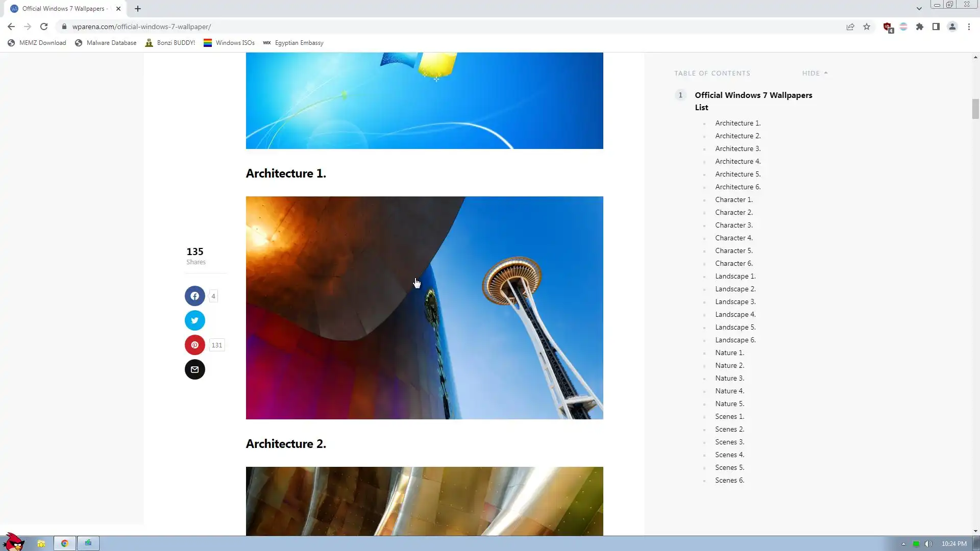This screenshot has height=551, width=980.
Task: Open the Chrome profile avatar
Action: [952, 27]
